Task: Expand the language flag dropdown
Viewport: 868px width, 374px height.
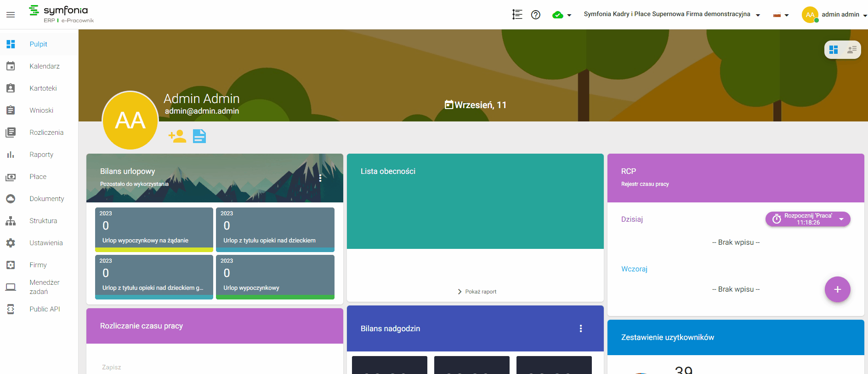Action: click(781, 15)
